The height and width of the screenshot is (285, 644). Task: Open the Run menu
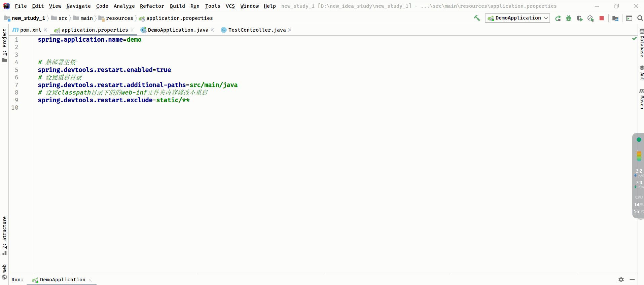[195, 6]
